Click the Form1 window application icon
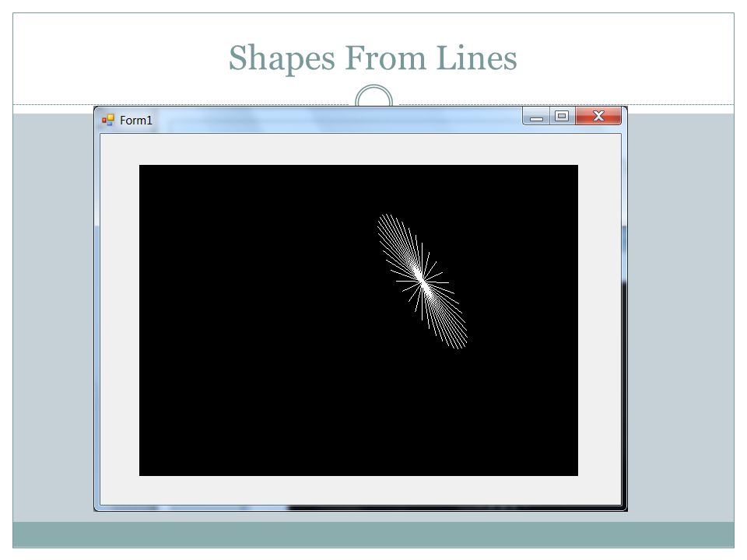Viewport: 747px width, 560px height. point(108,120)
